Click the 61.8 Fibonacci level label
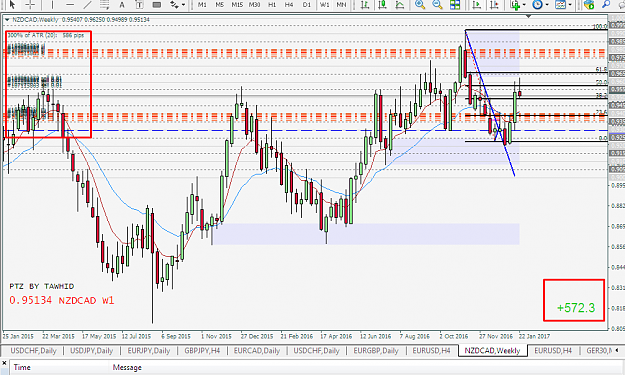The image size is (625, 375). [601, 69]
